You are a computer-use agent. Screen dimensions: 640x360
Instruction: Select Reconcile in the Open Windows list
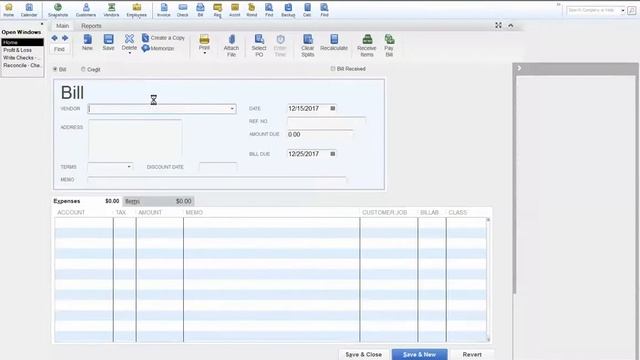22,65
